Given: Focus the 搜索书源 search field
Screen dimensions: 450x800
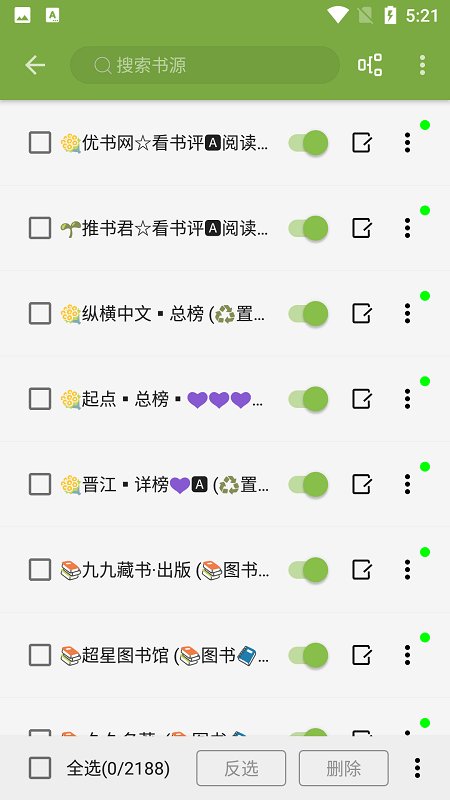Looking at the screenshot, I should (x=205, y=65).
